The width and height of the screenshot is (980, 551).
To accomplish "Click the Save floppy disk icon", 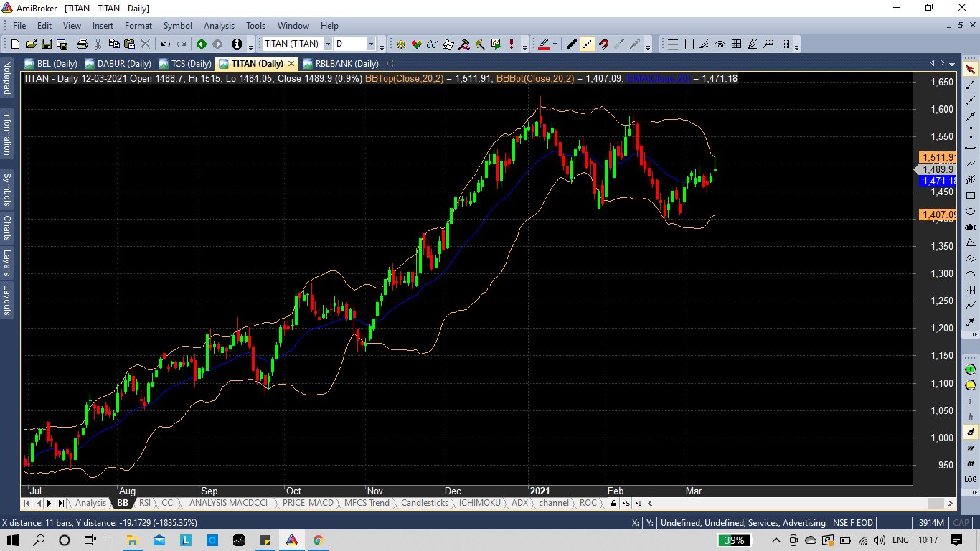I will click(x=47, y=44).
